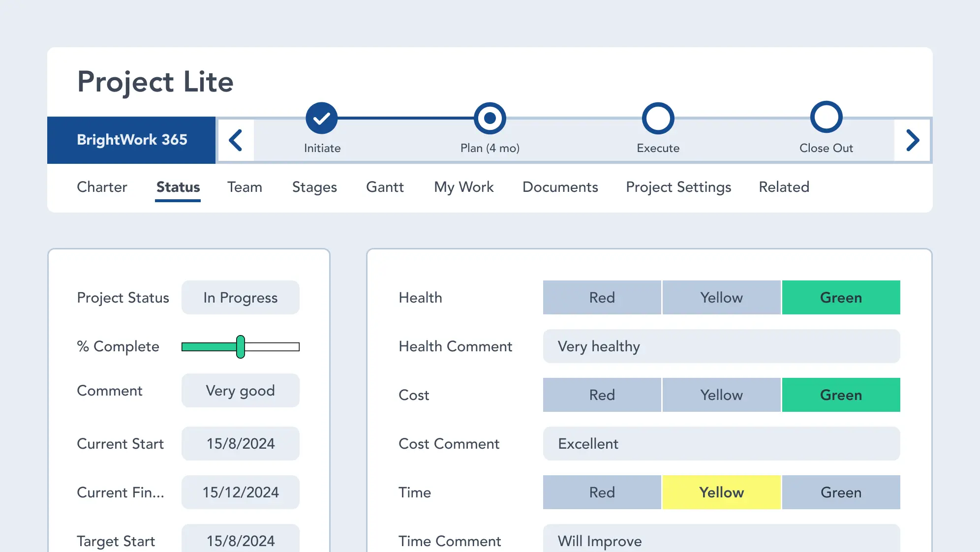Toggle Cost status to Yellow

pyautogui.click(x=721, y=395)
